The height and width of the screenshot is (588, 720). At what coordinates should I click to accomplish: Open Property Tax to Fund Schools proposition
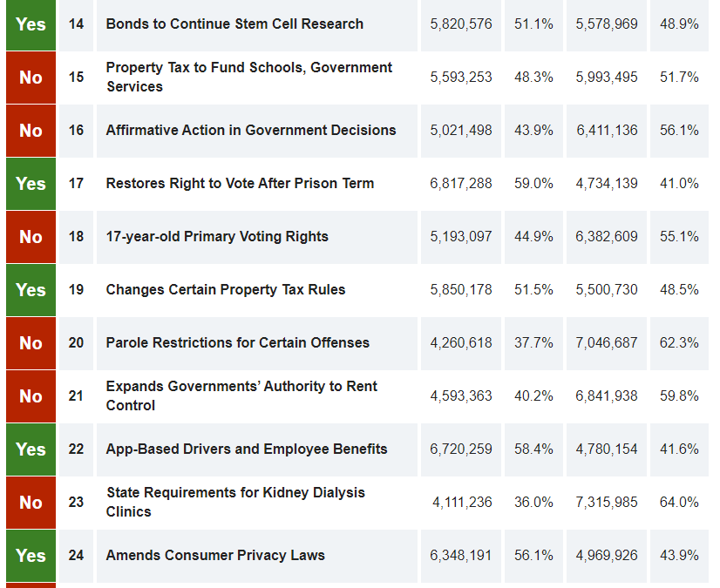pos(248,77)
